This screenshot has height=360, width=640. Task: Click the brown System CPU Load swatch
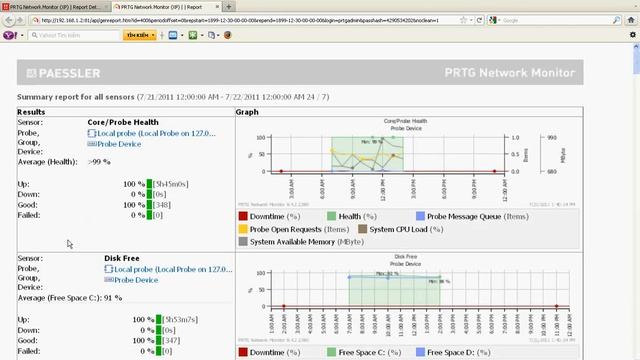[x=362, y=229]
